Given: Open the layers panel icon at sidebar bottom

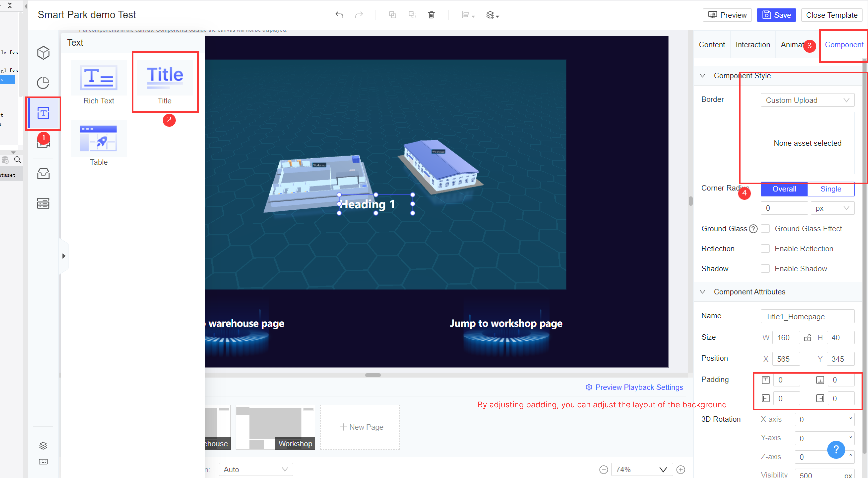Looking at the screenshot, I should [x=43, y=445].
